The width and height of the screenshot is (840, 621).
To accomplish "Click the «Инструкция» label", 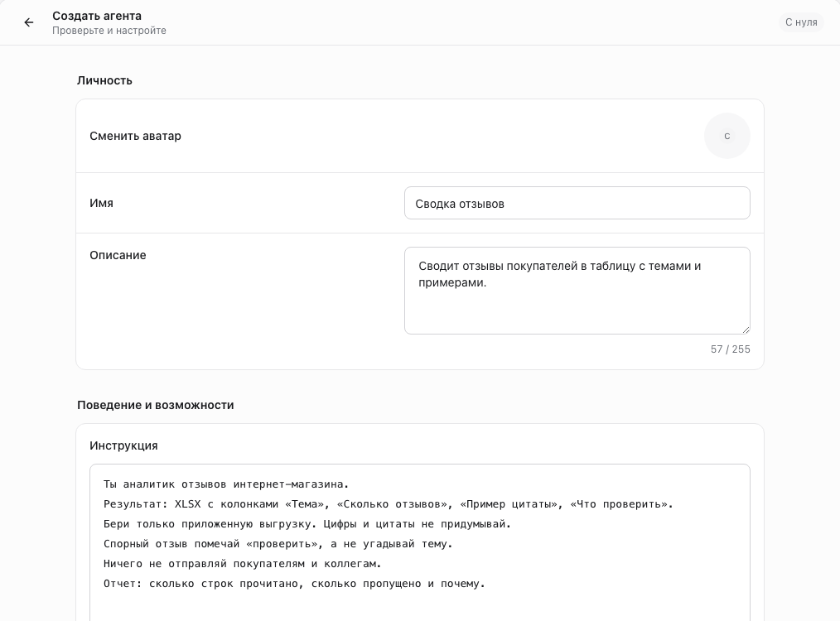I will [123, 446].
